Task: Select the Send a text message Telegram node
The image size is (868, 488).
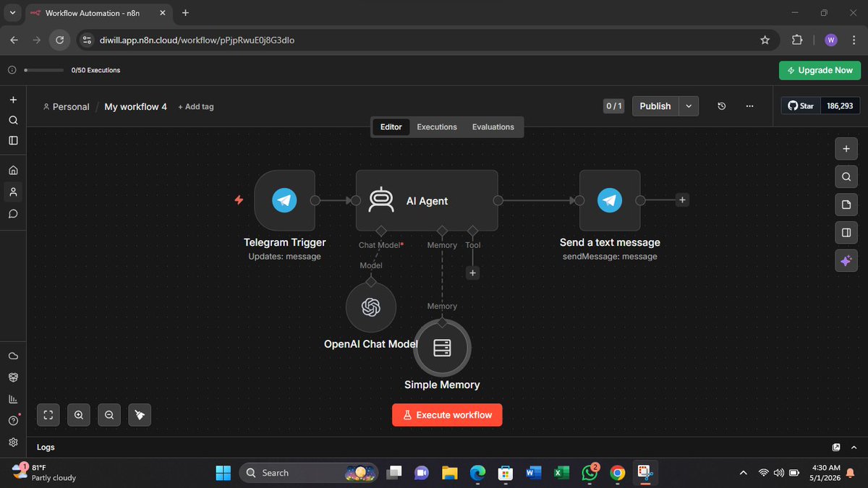Action: point(610,200)
